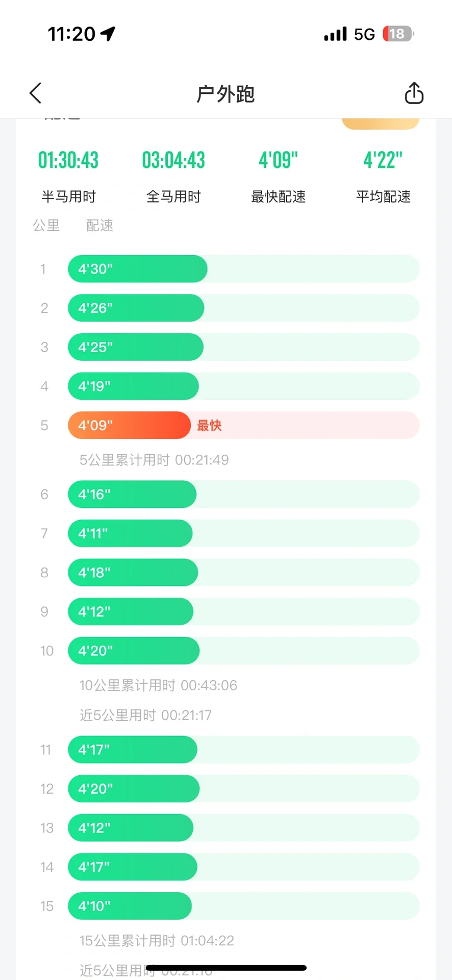This screenshot has width=452, height=980.
Task: Tap the 最快 label on kilometer 5
Action: pos(209,426)
